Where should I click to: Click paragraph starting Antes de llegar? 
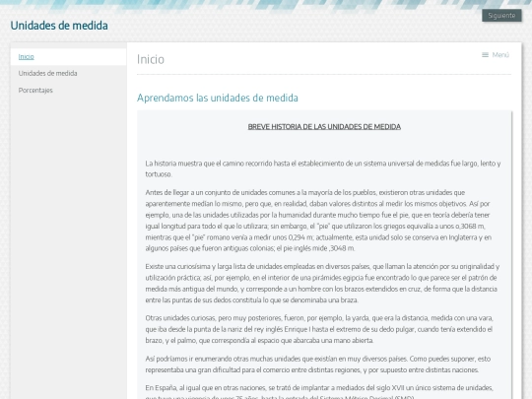pos(318,221)
